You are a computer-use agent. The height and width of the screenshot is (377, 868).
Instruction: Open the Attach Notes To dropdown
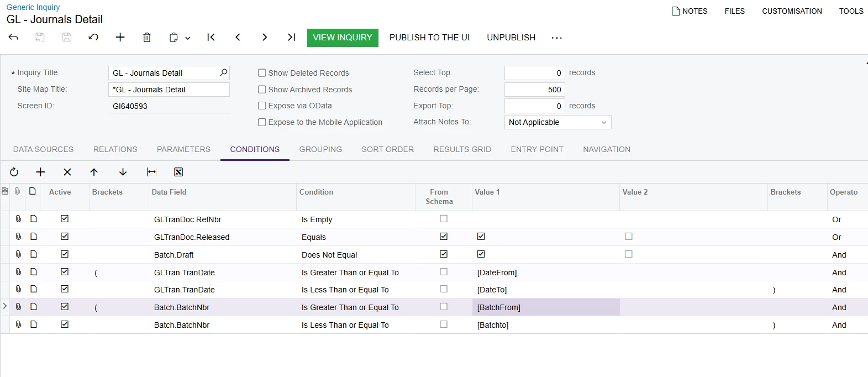point(603,122)
